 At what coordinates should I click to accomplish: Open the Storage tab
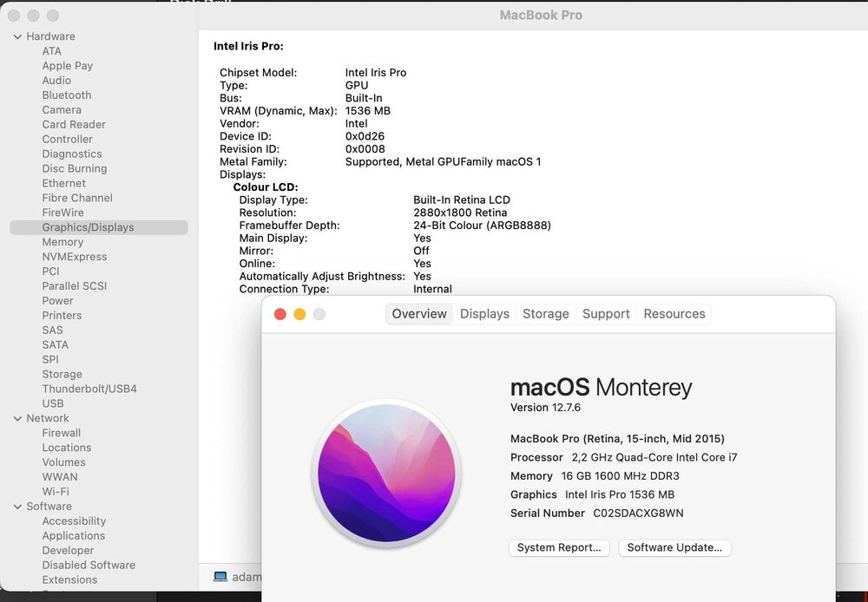tap(546, 314)
